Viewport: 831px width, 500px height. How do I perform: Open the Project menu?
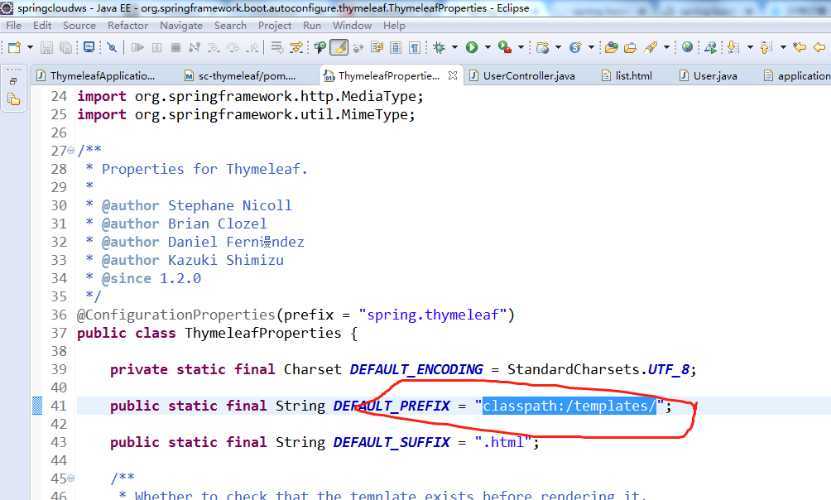click(x=275, y=25)
